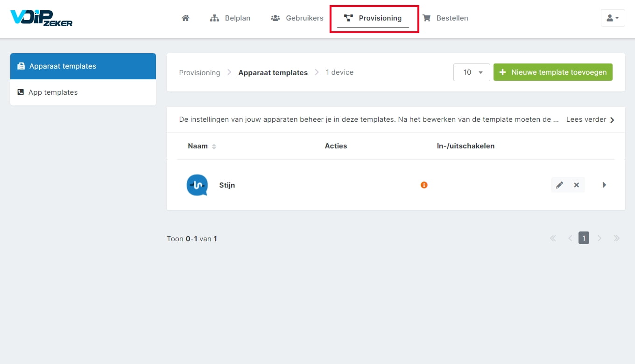Expand the Lees verder info text
The height and width of the screenshot is (364, 635).
coord(590,119)
